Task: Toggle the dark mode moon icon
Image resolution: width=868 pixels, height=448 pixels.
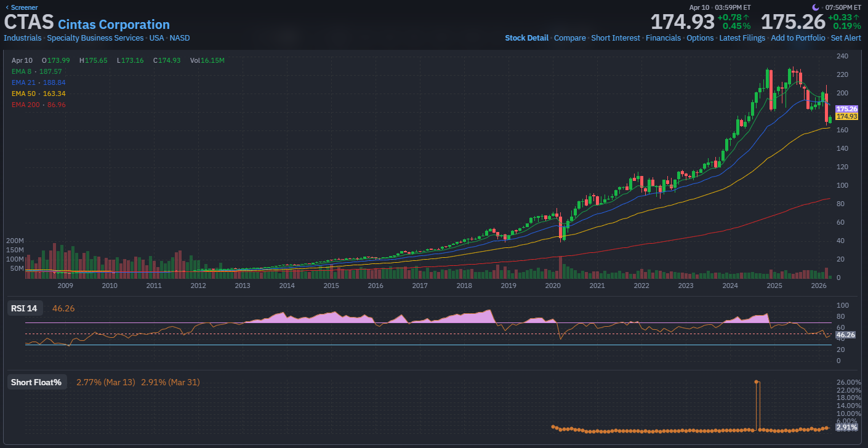Action: (816, 7)
